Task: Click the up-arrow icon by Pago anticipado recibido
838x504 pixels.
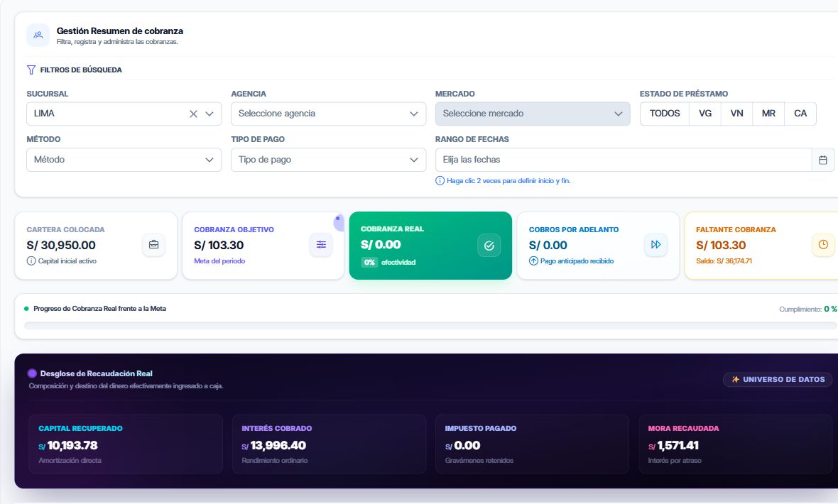Action: point(533,261)
